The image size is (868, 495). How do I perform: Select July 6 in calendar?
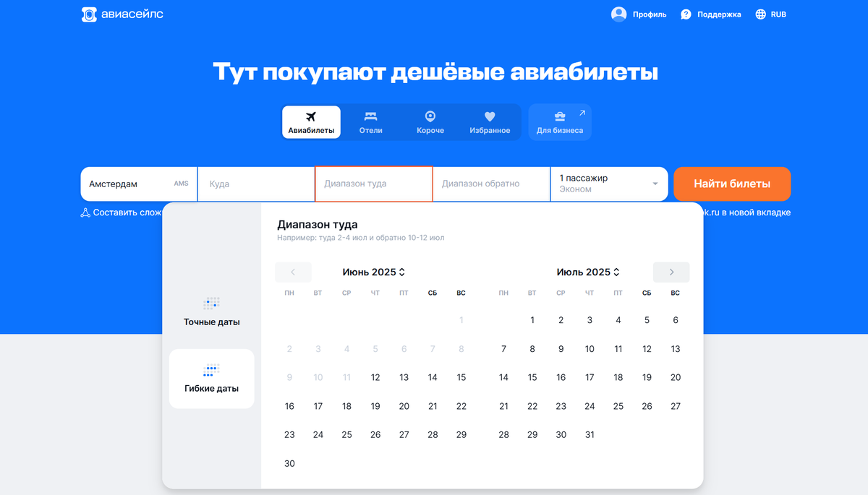click(676, 320)
